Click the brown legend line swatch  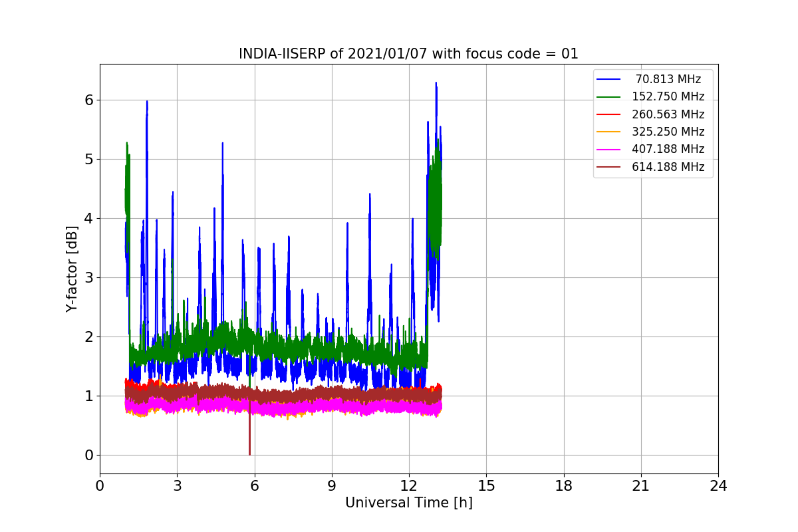[609, 167]
